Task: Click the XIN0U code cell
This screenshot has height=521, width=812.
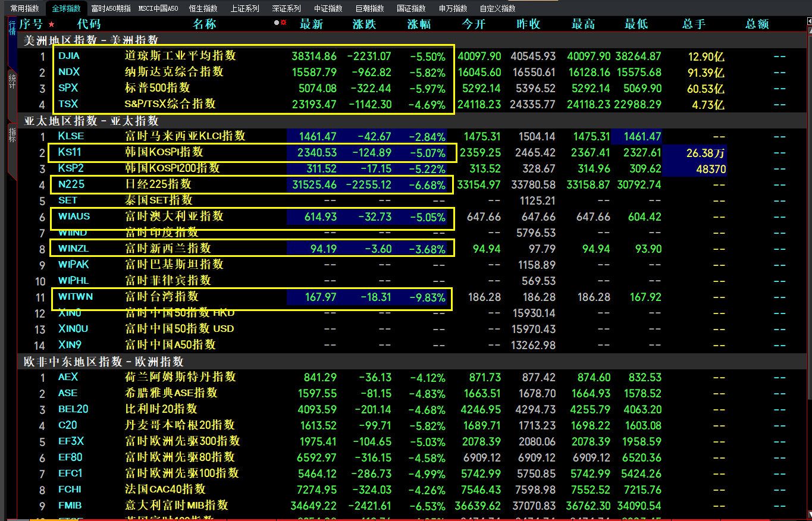Action: tap(73, 329)
